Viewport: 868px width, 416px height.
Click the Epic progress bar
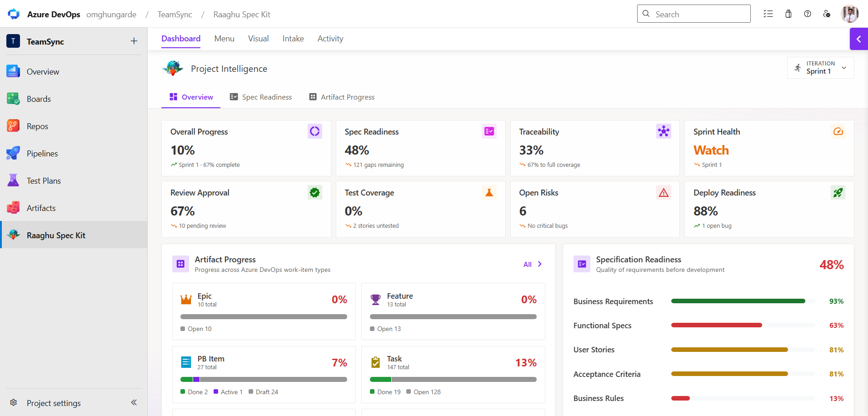point(264,316)
